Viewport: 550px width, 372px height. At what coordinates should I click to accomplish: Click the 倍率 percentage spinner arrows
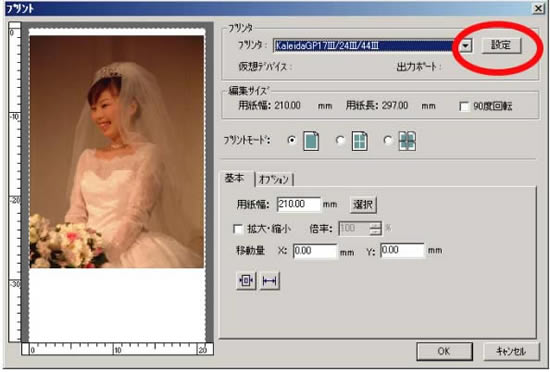[375, 229]
